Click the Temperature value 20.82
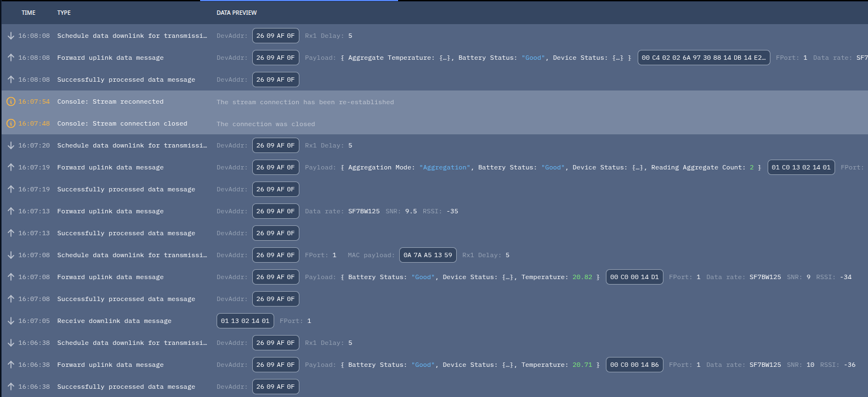Viewport: 868px width, 397px height. 582,277
